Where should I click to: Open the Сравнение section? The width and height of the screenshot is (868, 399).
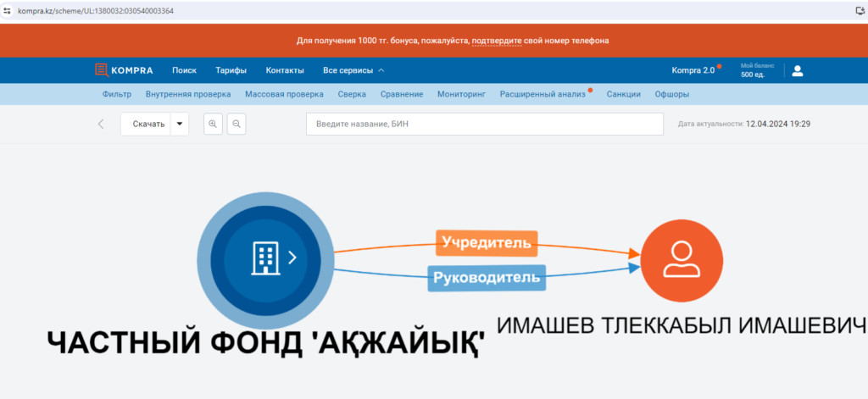402,94
